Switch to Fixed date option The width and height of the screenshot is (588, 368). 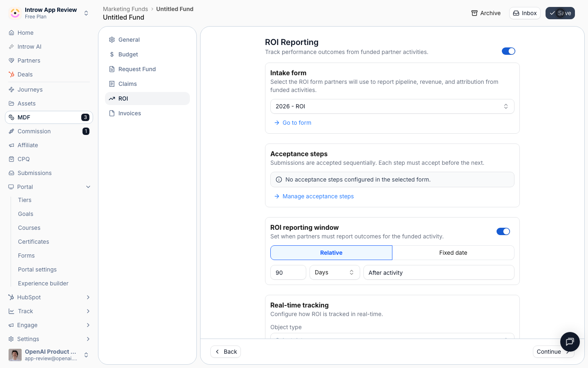point(453,253)
